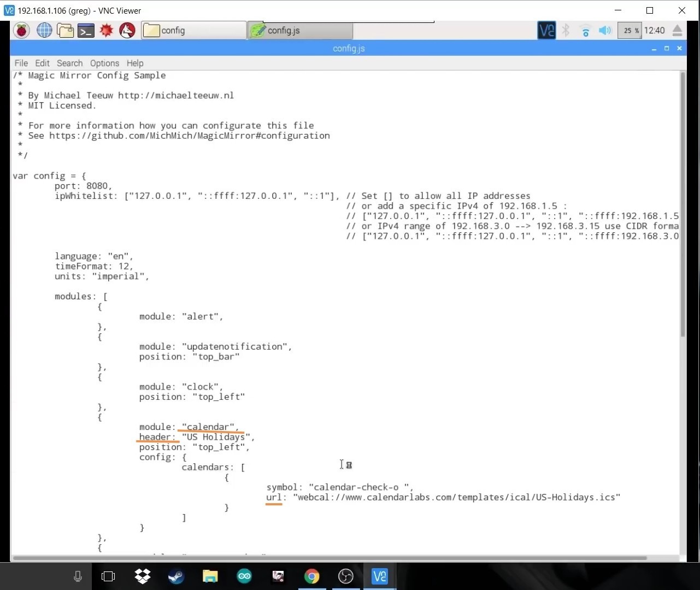This screenshot has height=590, width=700.
Task: Click the module: "alert" line
Action: [181, 316]
